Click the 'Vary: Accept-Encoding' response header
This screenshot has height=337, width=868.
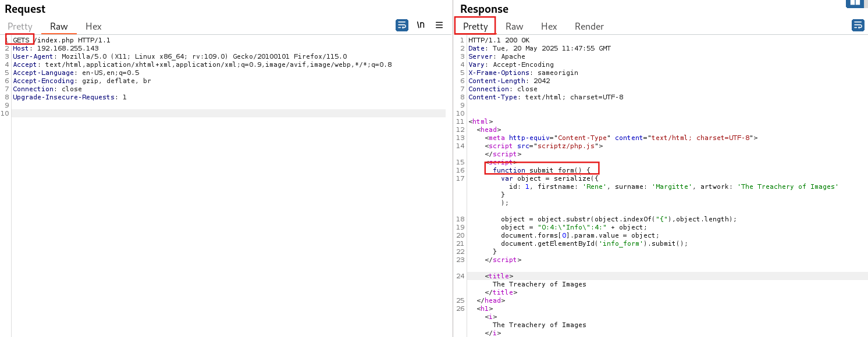(511, 64)
